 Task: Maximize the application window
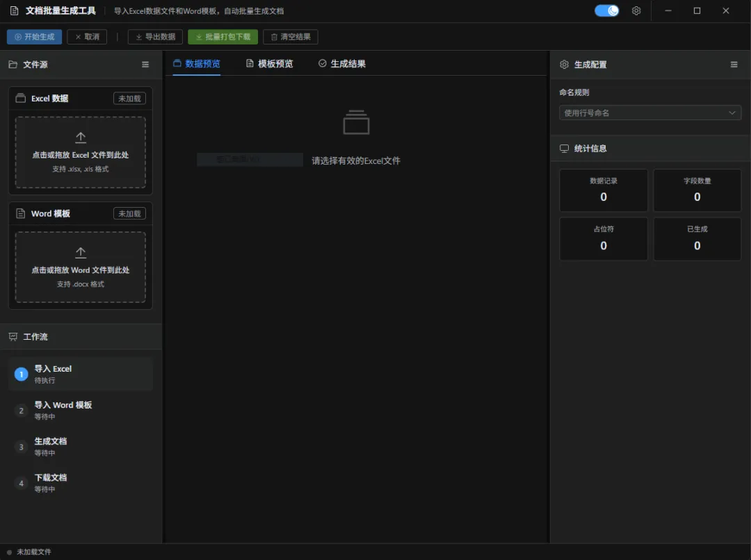[697, 10]
